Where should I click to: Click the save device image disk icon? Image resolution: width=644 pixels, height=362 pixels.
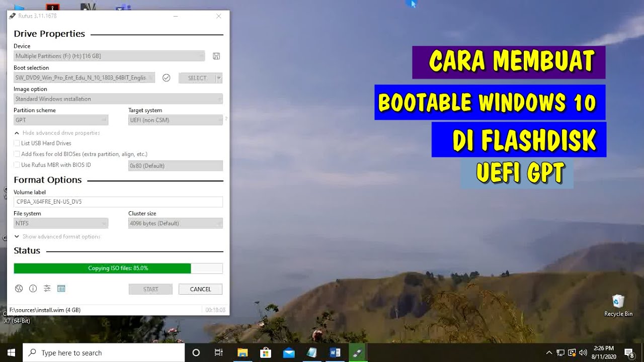216,56
